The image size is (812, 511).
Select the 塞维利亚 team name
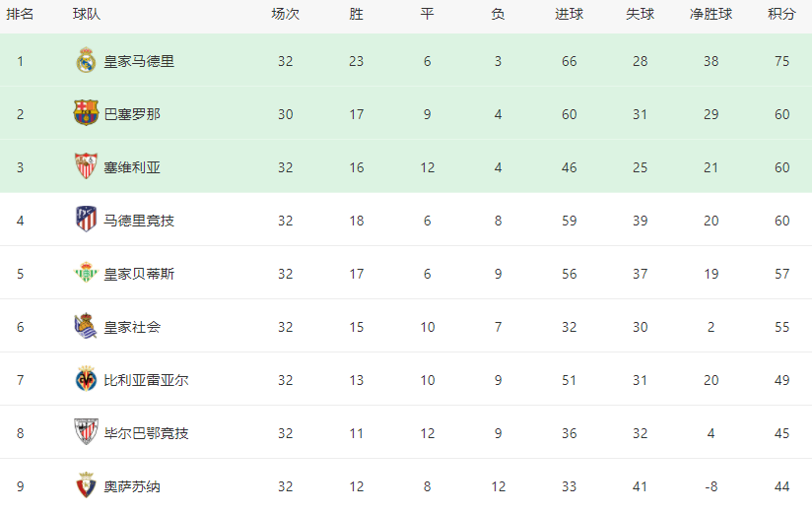132,167
